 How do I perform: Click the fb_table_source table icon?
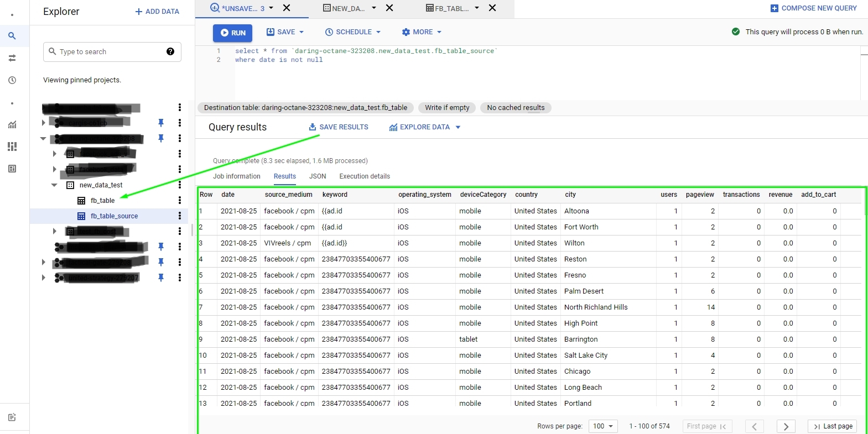coord(81,216)
